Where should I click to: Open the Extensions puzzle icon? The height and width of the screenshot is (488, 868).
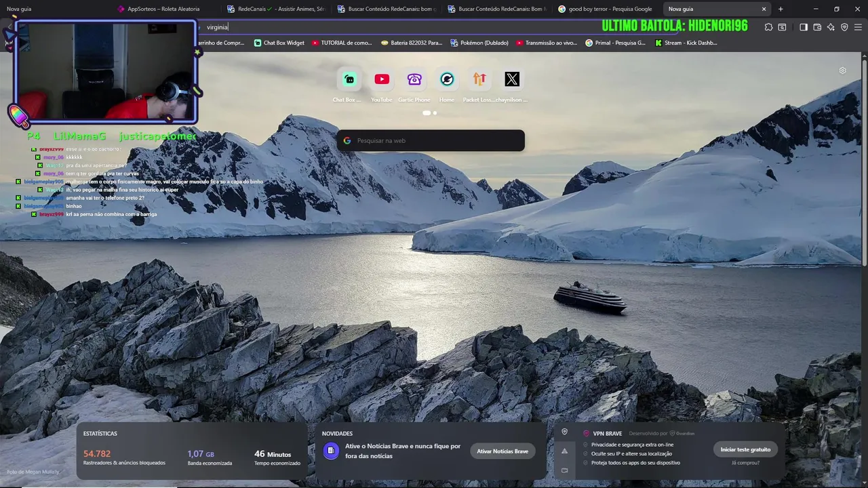(x=768, y=27)
